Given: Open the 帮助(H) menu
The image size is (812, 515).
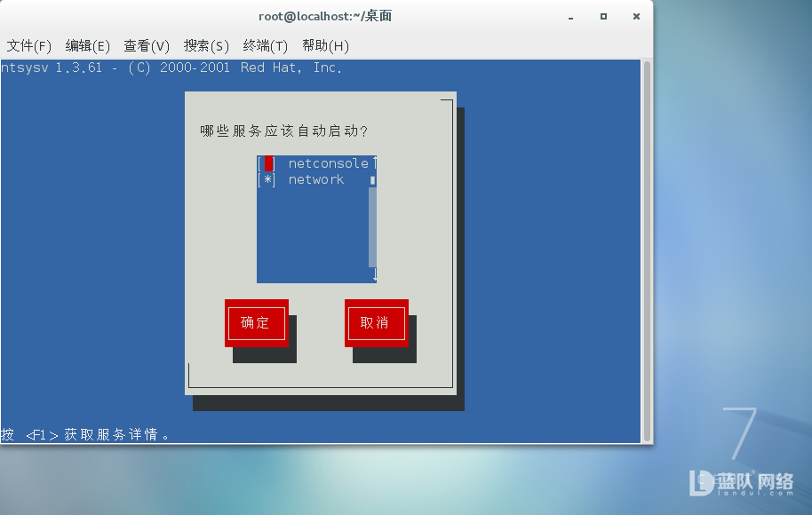Looking at the screenshot, I should [x=325, y=46].
